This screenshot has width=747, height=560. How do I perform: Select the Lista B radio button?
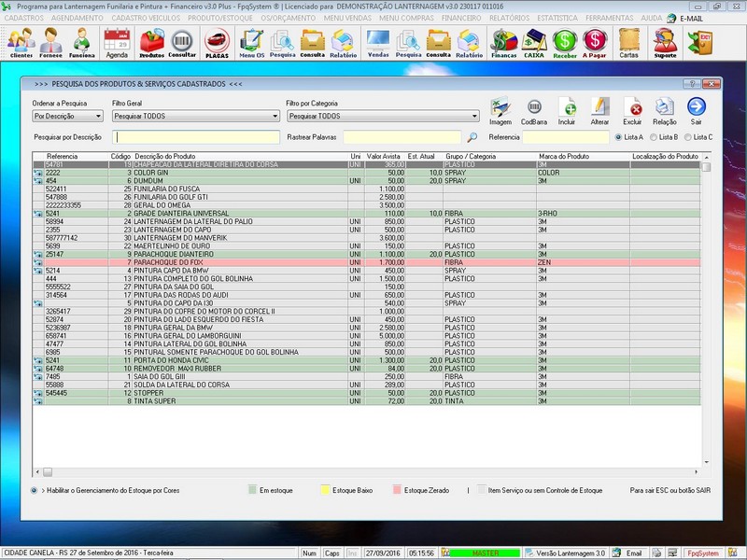click(x=654, y=137)
